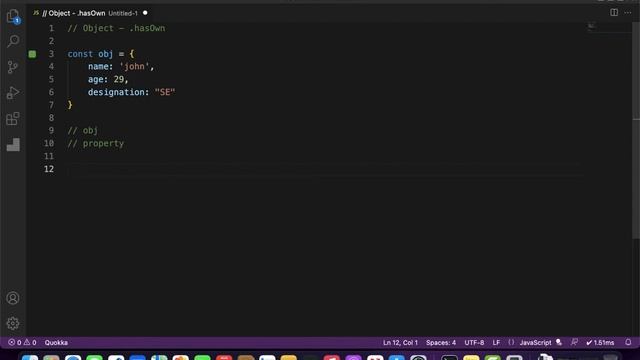The height and width of the screenshot is (360, 640).
Task: Open the Accounts menu icon
Action: 13,298
